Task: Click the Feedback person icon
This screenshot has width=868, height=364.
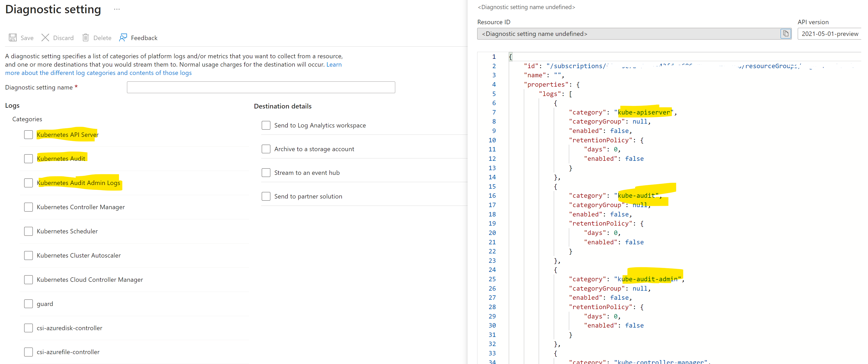Action: (x=123, y=38)
